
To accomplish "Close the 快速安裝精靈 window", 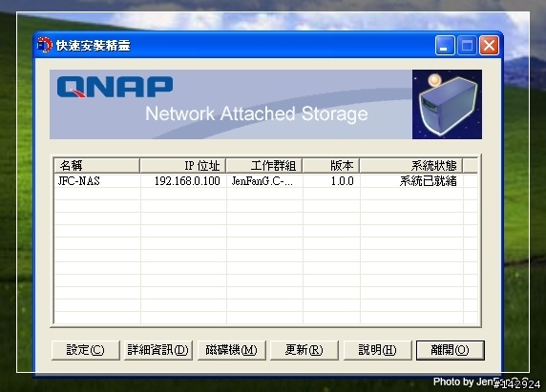I will [x=490, y=45].
